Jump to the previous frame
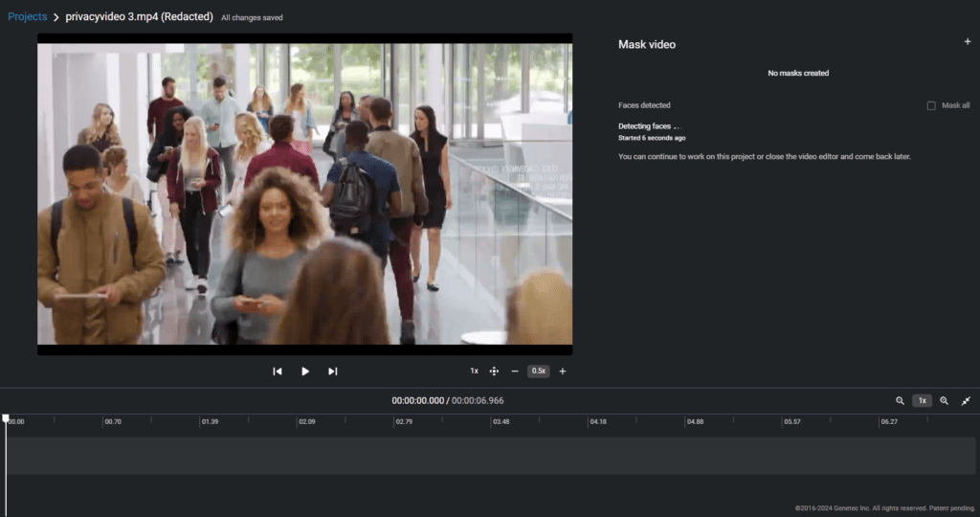Image resolution: width=980 pixels, height=517 pixels. [x=278, y=371]
